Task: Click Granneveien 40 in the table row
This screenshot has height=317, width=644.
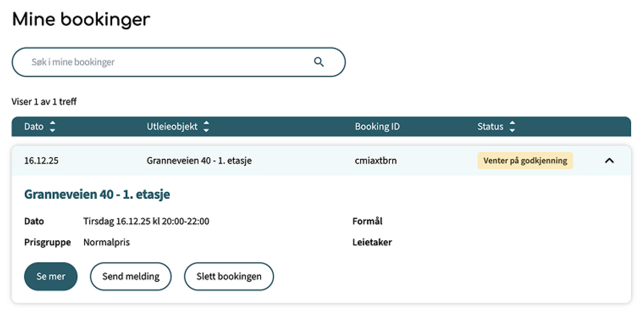Action: (x=199, y=161)
